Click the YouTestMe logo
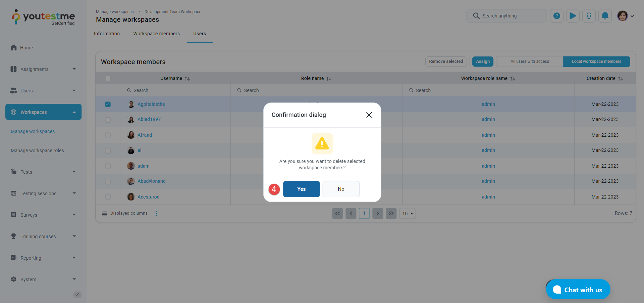644x303 pixels. [x=44, y=17]
